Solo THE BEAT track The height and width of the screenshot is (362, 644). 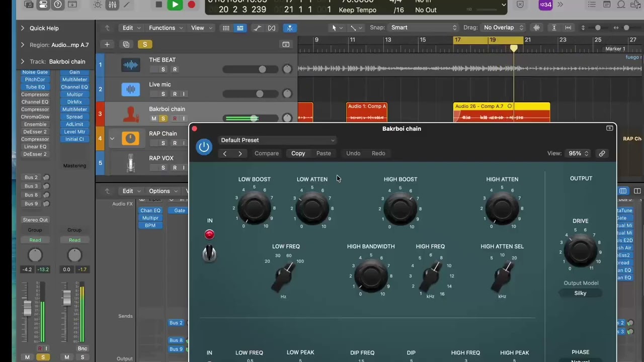[163, 69]
